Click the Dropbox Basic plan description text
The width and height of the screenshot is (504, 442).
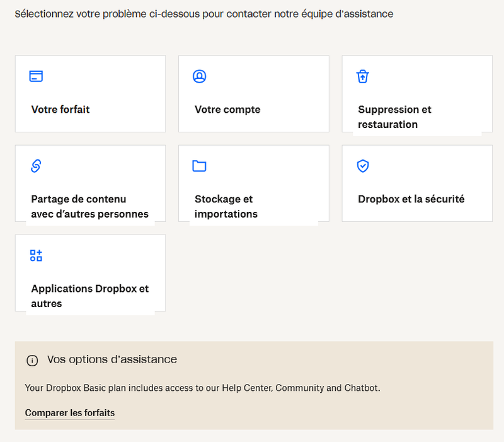click(x=202, y=388)
